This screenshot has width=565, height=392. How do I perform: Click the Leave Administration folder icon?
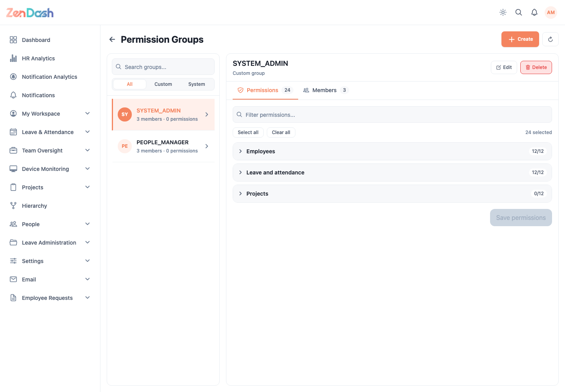pyautogui.click(x=13, y=243)
